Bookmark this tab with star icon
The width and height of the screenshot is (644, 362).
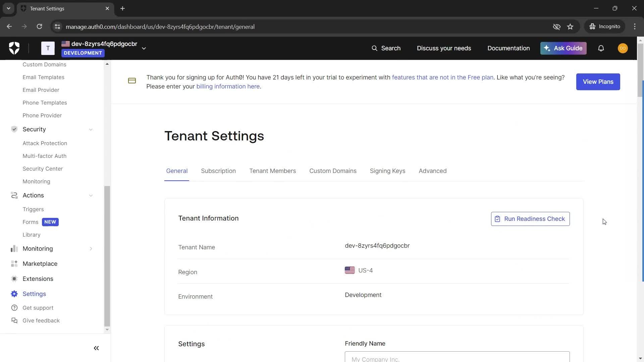(x=570, y=26)
